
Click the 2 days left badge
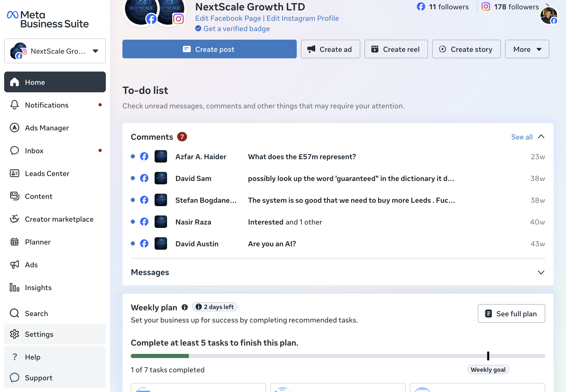coord(215,307)
